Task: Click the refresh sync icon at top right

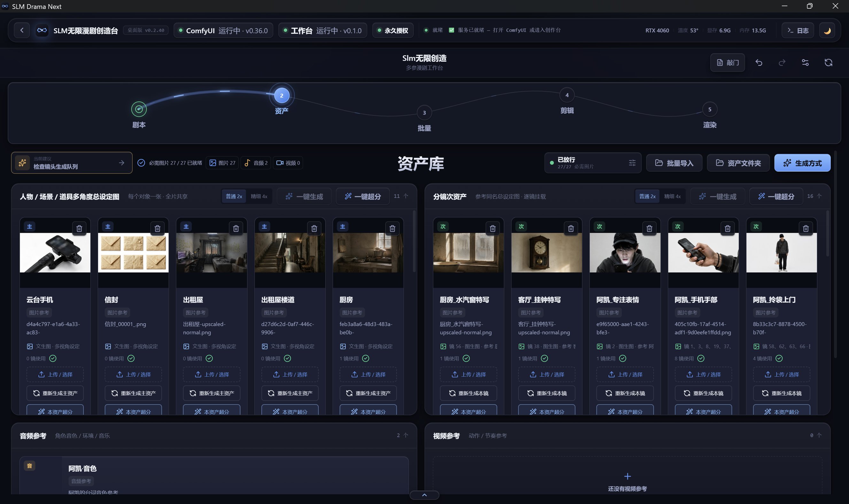Action: point(828,63)
